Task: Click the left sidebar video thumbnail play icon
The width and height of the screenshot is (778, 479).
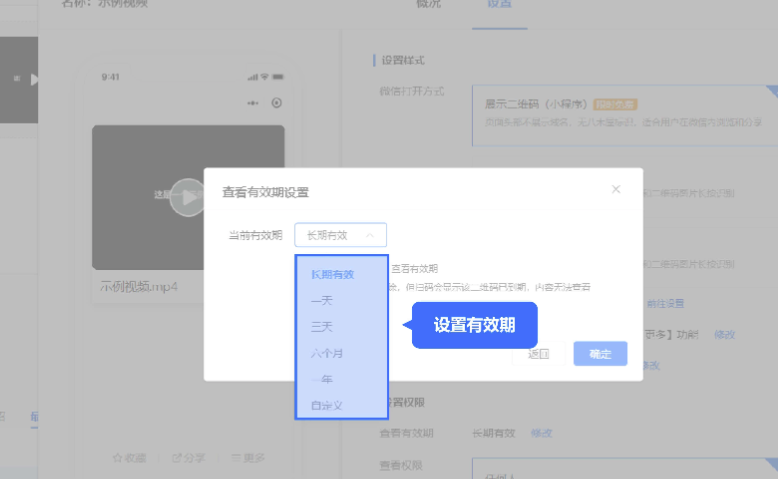Action: [x=33, y=79]
